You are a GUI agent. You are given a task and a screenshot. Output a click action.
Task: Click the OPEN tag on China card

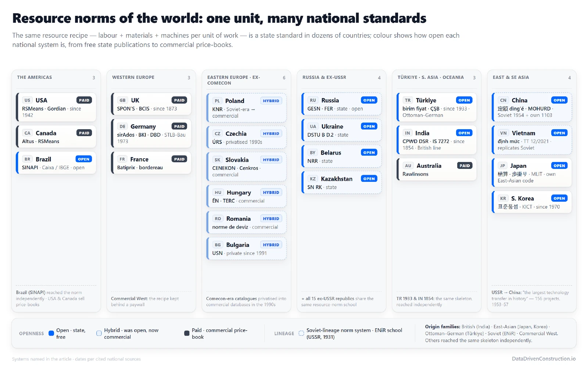(x=559, y=100)
